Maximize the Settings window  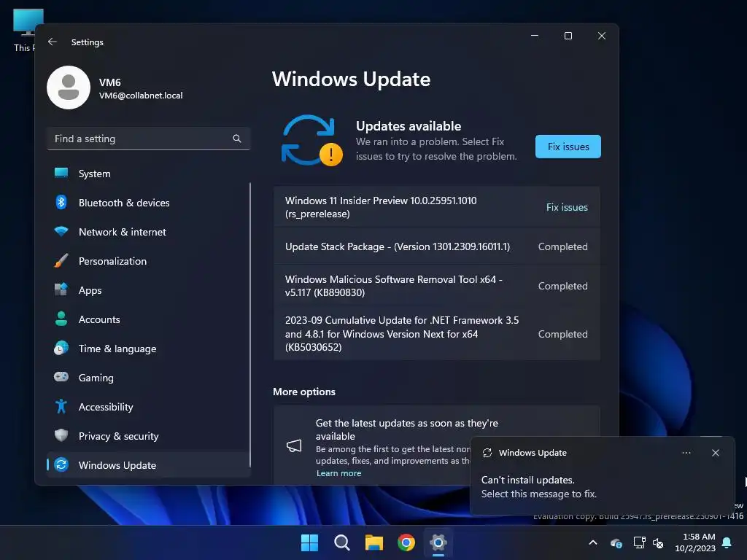pos(568,36)
